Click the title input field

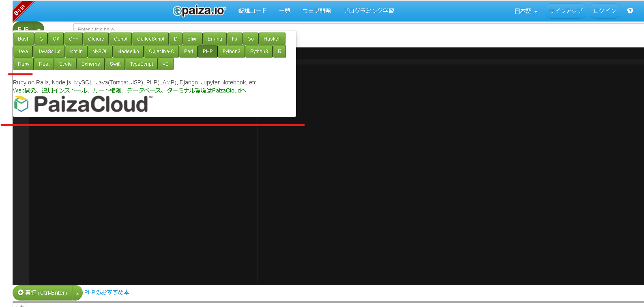pos(358,29)
